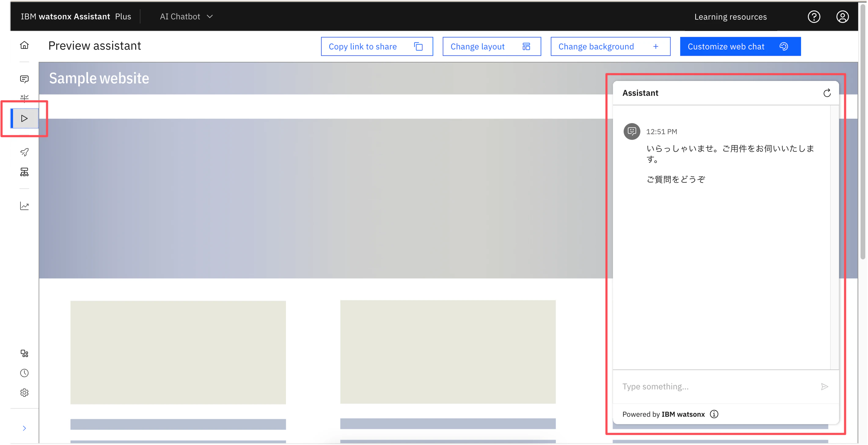The height and width of the screenshot is (445, 868).
Task: Open the clock icon in sidebar
Action: tap(24, 373)
